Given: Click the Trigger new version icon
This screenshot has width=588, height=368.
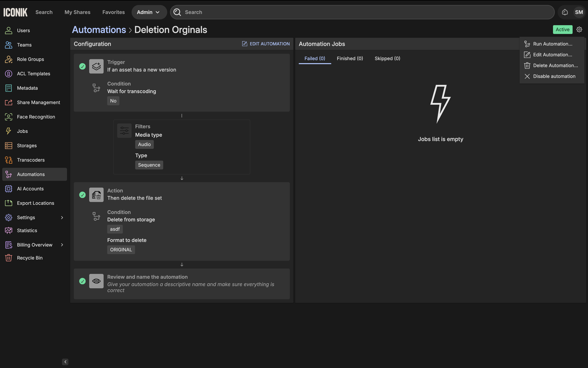Looking at the screenshot, I should (x=96, y=66).
